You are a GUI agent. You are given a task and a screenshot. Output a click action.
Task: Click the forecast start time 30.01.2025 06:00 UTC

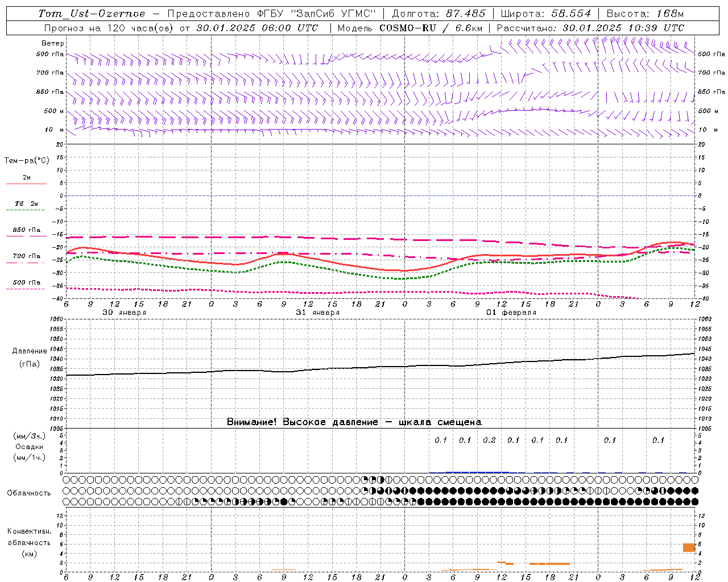pyautogui.click(x=257, y=28)
